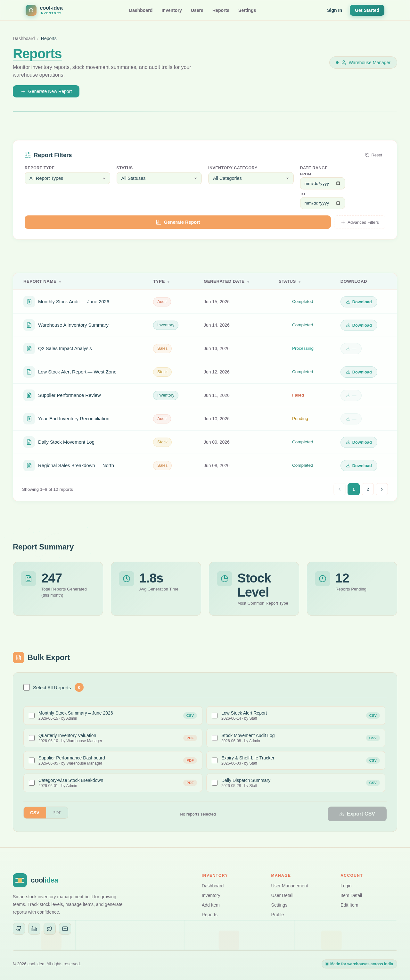Screen dimensions: 410x980
Task: Open the LinkedIn link in the footer
Action: [x=34, y=929]
